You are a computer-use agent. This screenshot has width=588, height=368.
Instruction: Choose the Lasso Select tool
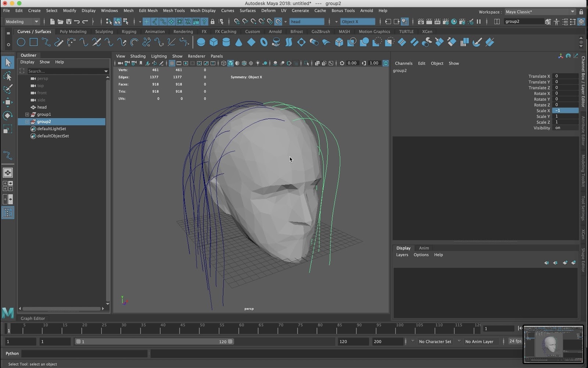click(x=8, y=76)
